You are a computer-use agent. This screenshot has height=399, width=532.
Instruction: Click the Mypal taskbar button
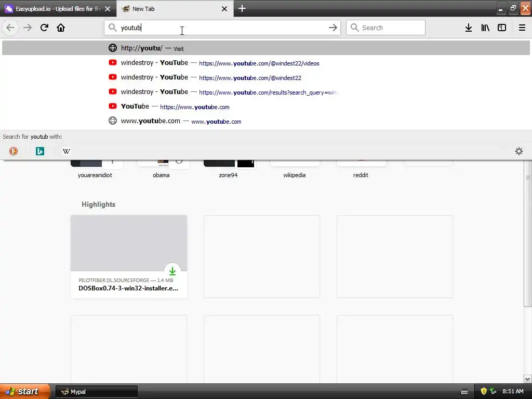click(96, 392)
